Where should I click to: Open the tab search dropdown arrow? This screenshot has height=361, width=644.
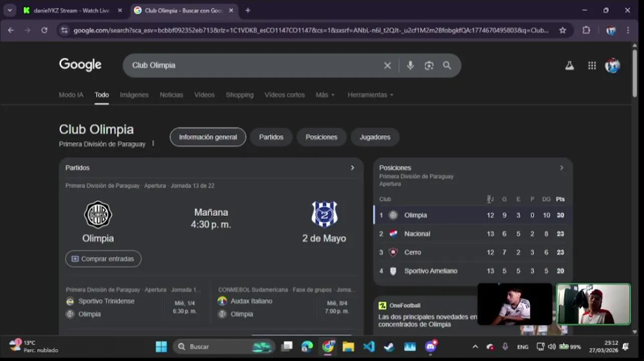[10, 10]
